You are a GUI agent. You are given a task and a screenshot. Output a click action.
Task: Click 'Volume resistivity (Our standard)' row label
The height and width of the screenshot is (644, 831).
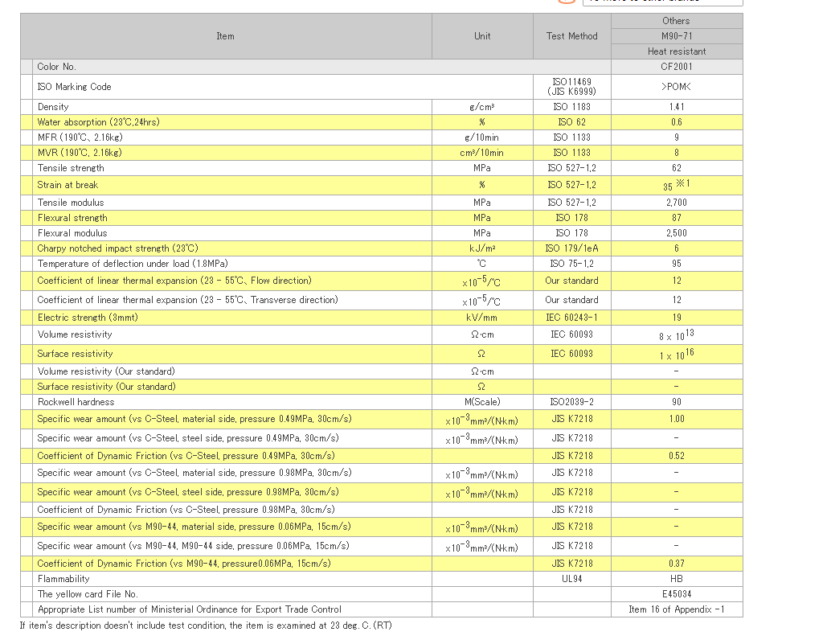pos(106,371)
